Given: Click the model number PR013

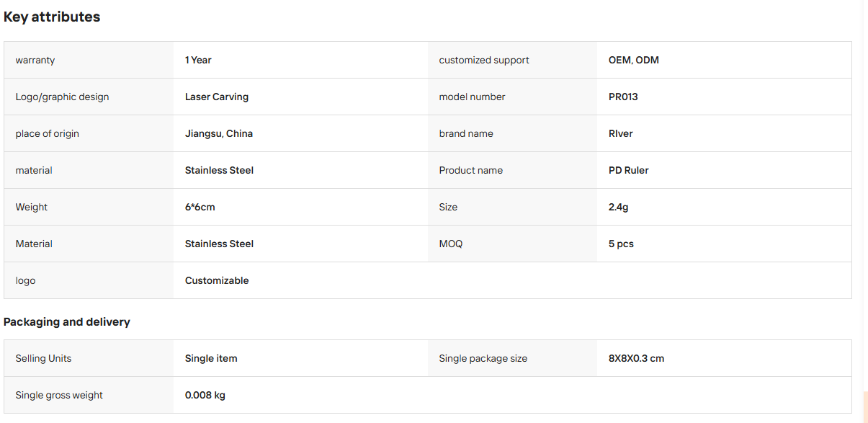Looking at the screenshot, I should click(623, 97).
